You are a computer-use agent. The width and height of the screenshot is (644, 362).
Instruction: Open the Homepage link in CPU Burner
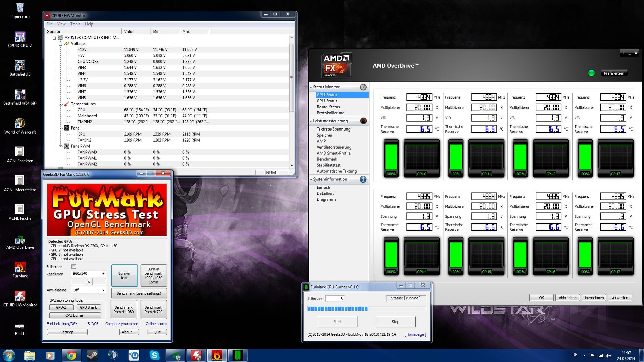(415, 335)
